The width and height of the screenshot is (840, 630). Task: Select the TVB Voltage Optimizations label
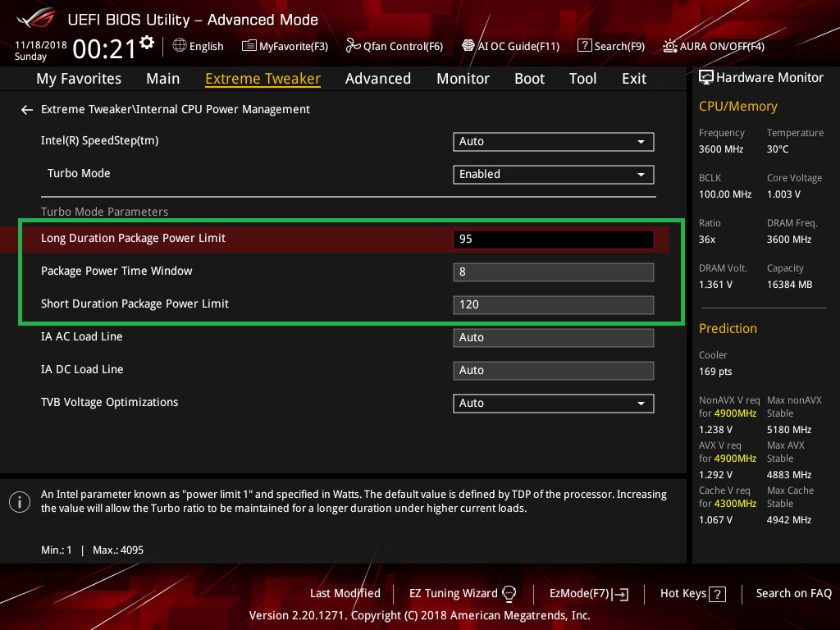109,402
